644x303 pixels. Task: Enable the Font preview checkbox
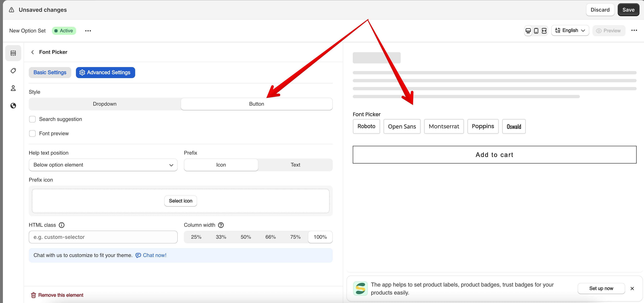click(32, 134)
